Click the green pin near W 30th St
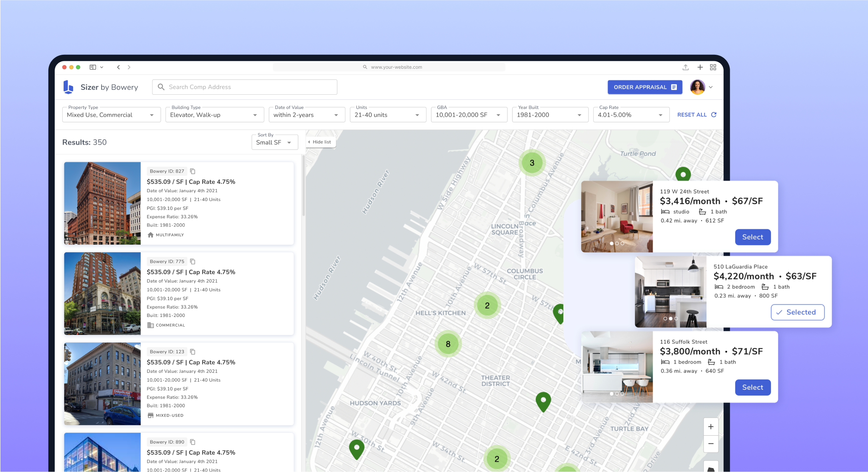The width and height of the screenshot is (868, 472). [x=357, y=449]
